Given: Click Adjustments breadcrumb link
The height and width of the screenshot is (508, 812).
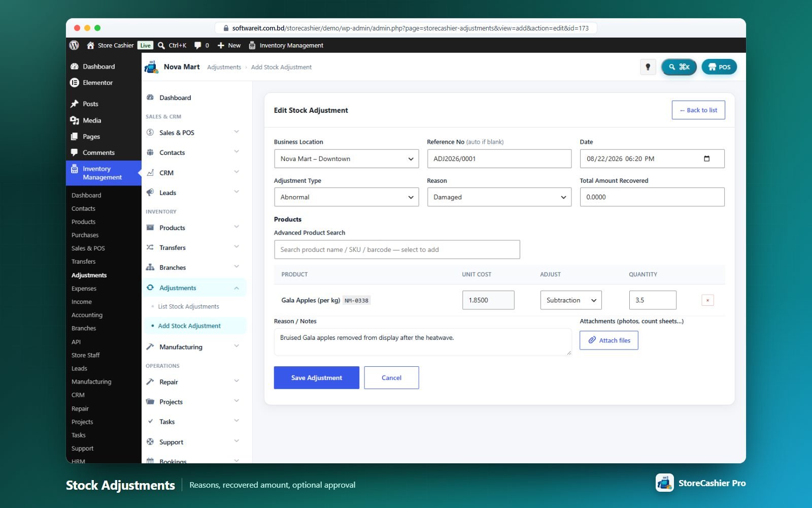Looking at the screenshot, I should click(224, 67).
